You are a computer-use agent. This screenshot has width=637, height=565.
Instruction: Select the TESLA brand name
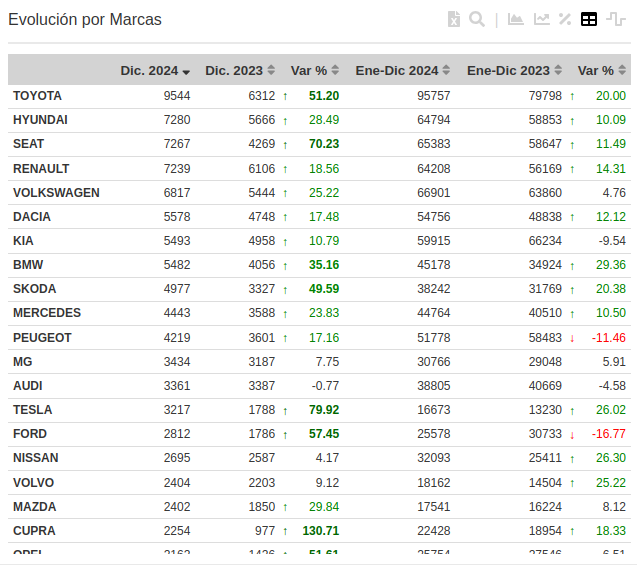[33, 410]
